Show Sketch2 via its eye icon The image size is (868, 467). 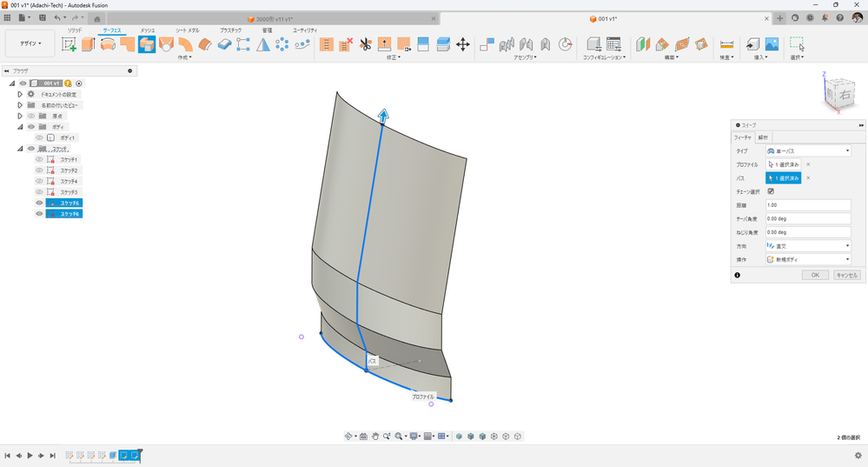click(x=39, y=170)
